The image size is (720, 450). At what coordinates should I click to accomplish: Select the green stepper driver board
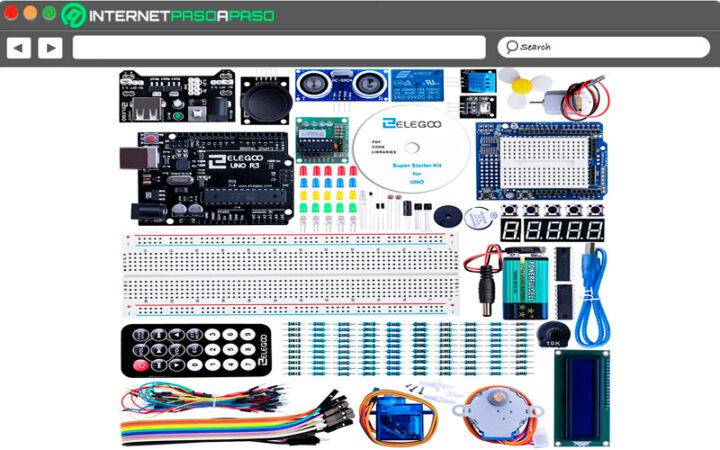pos(322,140)
